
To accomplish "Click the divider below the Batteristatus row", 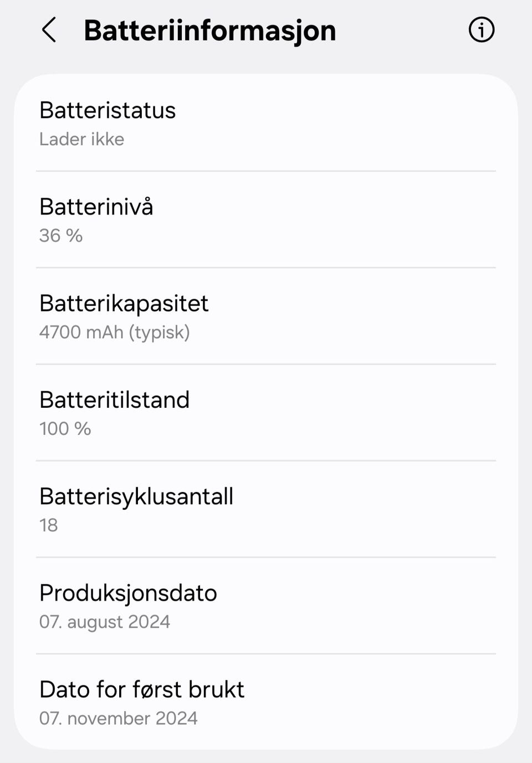I will [266, 171].
